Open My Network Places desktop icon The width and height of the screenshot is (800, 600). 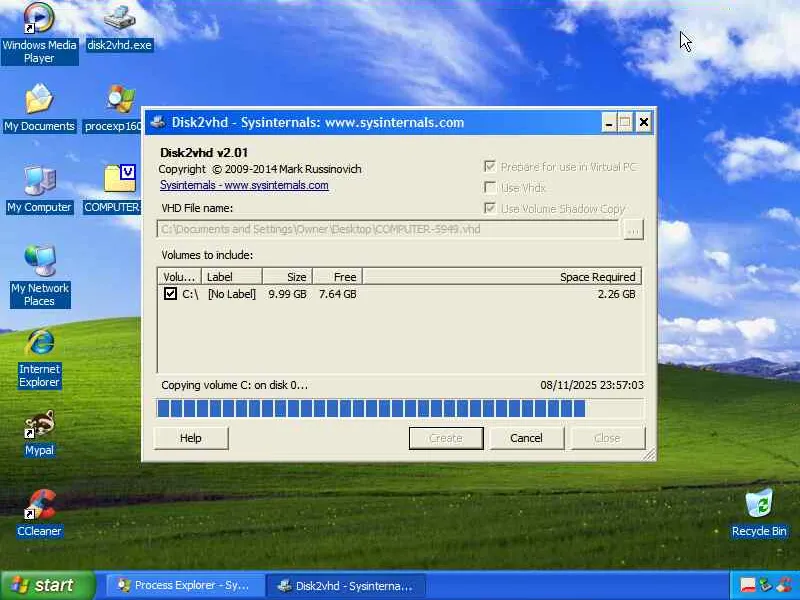tap(40, 276)
